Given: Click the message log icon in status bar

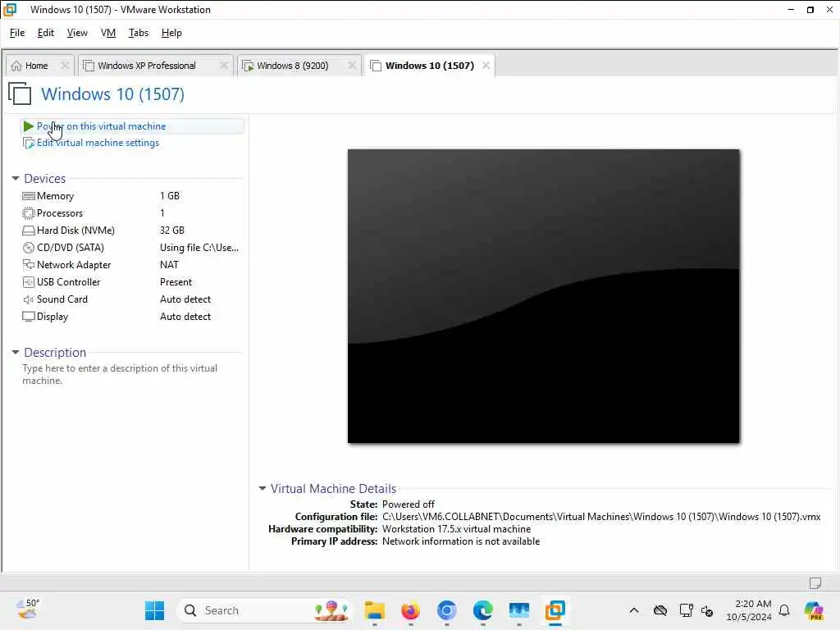Looking at the screenshot, I should [x=815, y=583].
